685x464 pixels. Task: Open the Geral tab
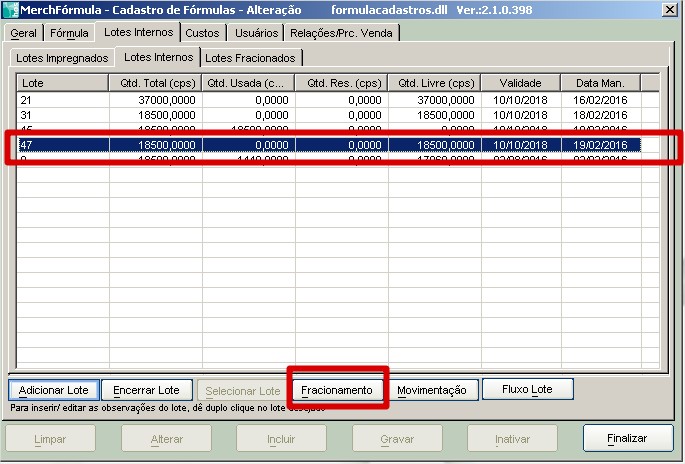point(23,33)
